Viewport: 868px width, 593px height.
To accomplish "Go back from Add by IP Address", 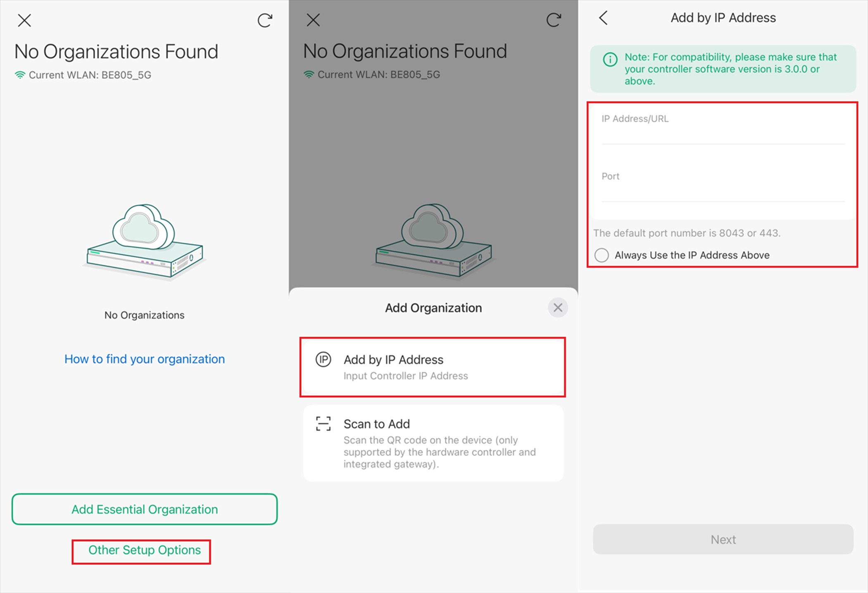I will (x=604, y=18).
